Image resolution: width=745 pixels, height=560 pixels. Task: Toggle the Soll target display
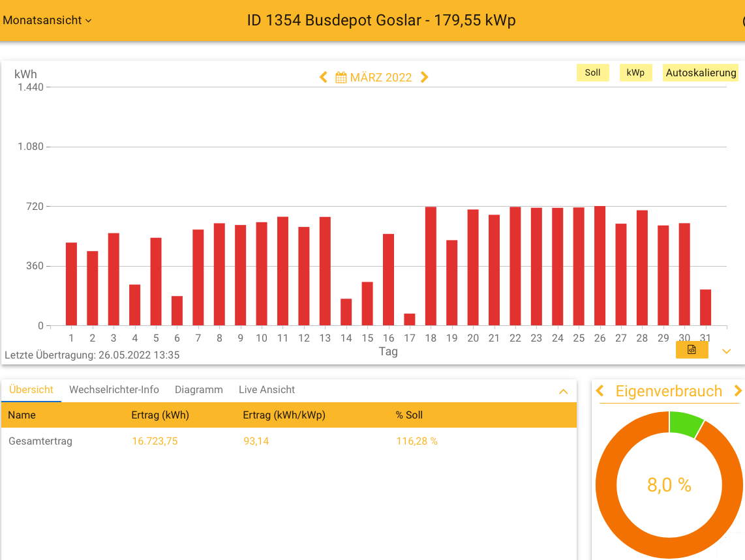[x=592, y=73]
